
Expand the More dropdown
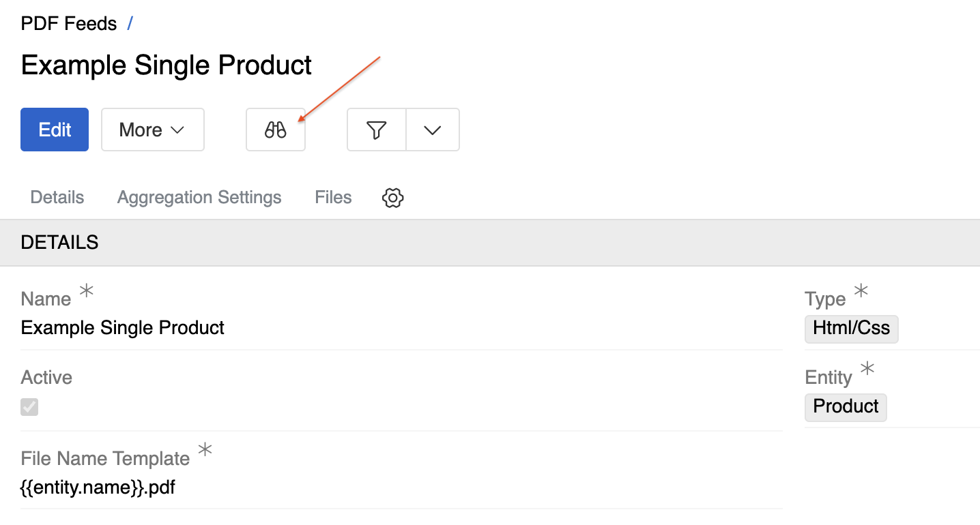click(x=152, y=130)
